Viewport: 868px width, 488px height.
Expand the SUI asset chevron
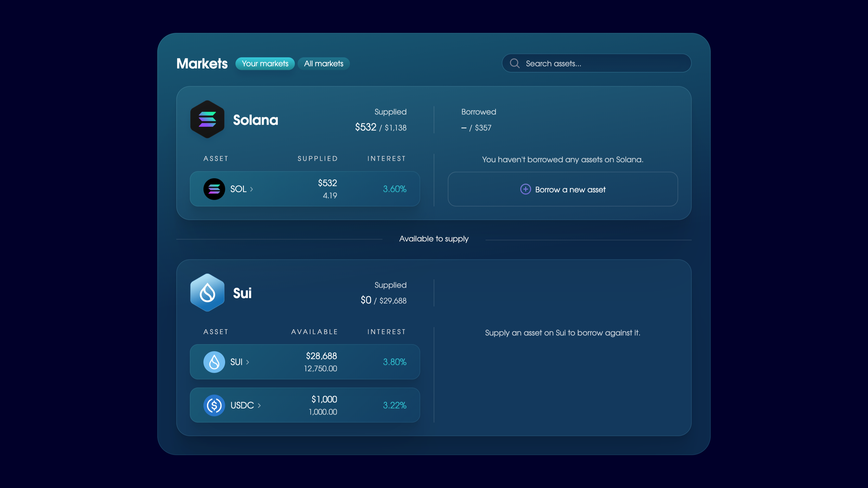coord(248,362)
